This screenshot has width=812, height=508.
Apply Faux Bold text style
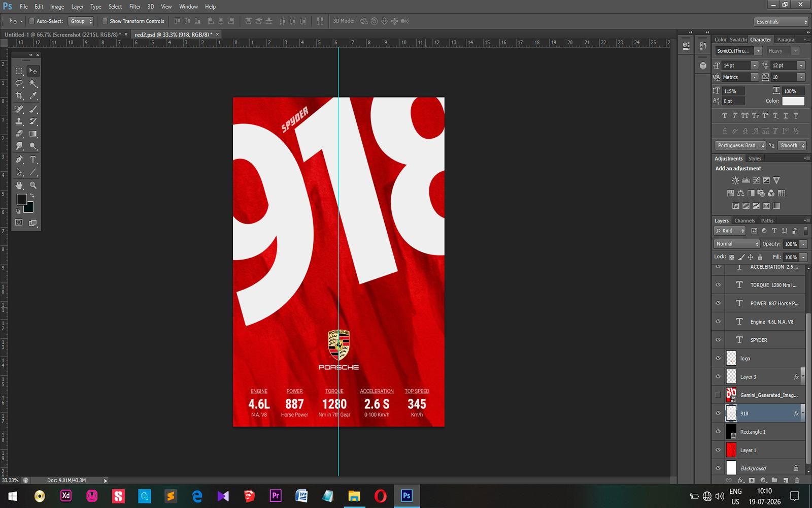[x=724, y=116]
